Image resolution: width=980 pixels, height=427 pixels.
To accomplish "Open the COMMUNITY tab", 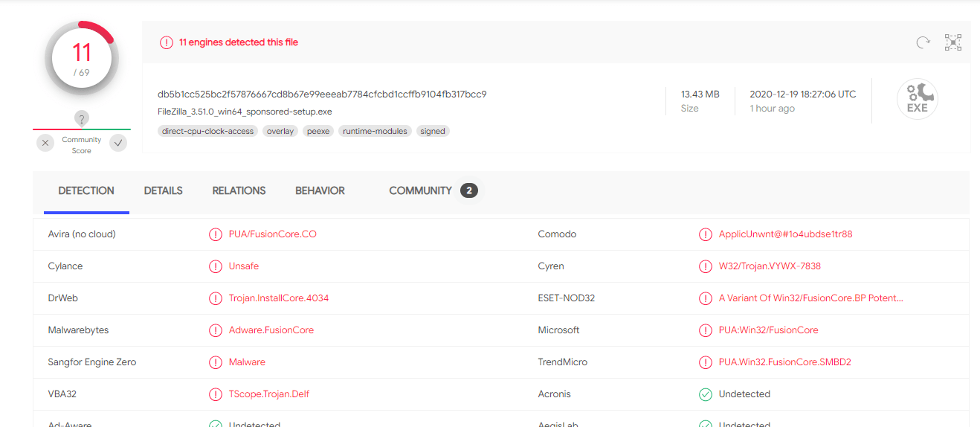I will point(420,190).
